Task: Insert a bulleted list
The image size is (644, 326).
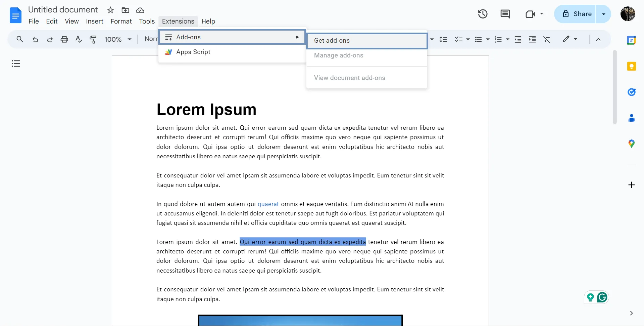Action: pos(478,39)
